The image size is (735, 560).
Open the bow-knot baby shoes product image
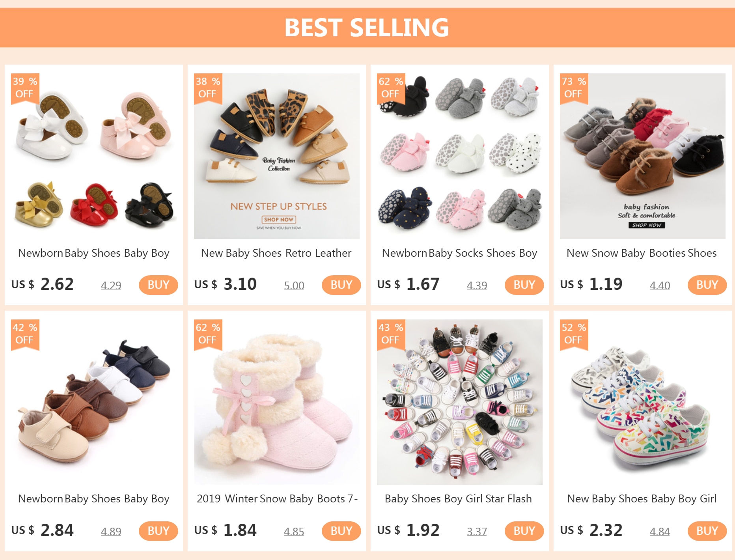[94, 156]
